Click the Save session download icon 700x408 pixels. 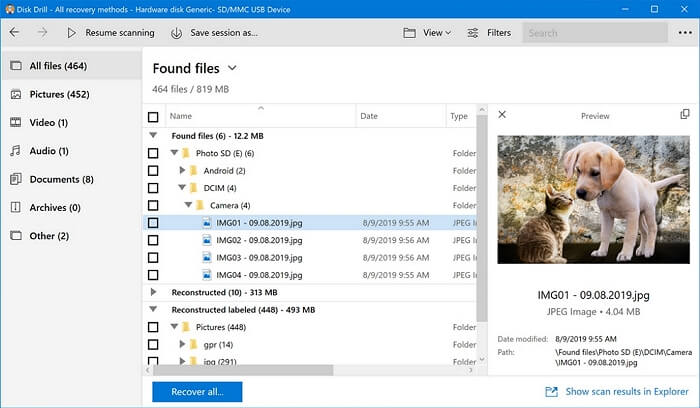point(176,33)
